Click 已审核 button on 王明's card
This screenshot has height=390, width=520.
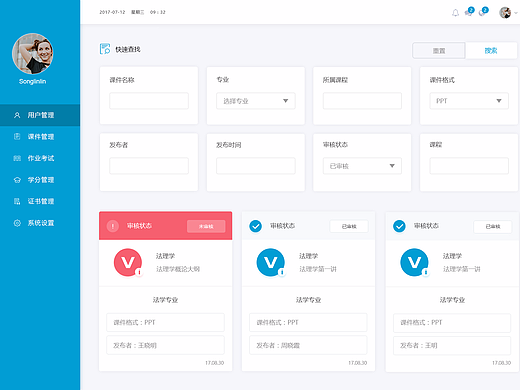click(x=493, y=226)
